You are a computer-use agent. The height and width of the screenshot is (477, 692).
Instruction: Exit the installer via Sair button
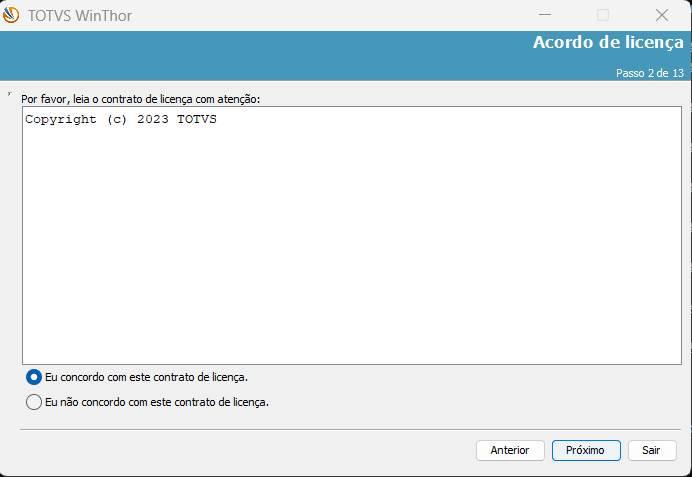tap(652, 450)
